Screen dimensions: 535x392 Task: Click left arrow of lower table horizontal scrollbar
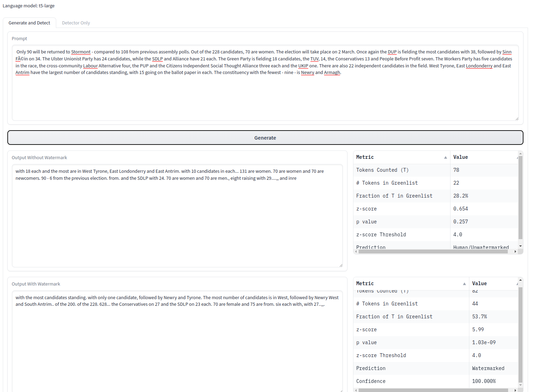click(x=356, y=390)
